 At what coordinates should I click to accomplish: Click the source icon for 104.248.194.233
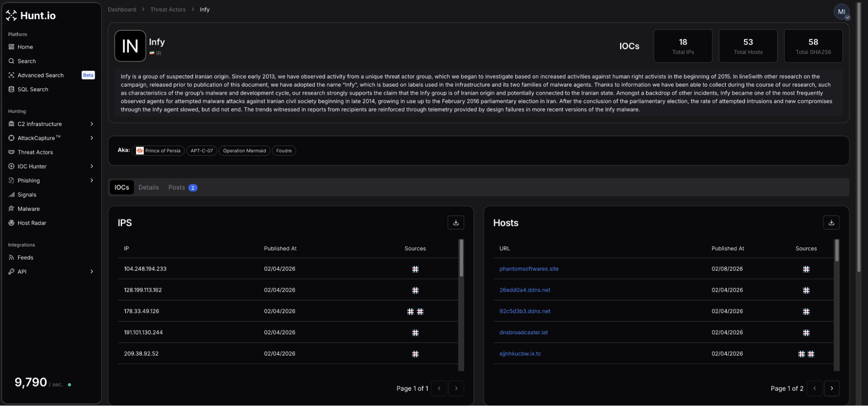tap(415, 269)
